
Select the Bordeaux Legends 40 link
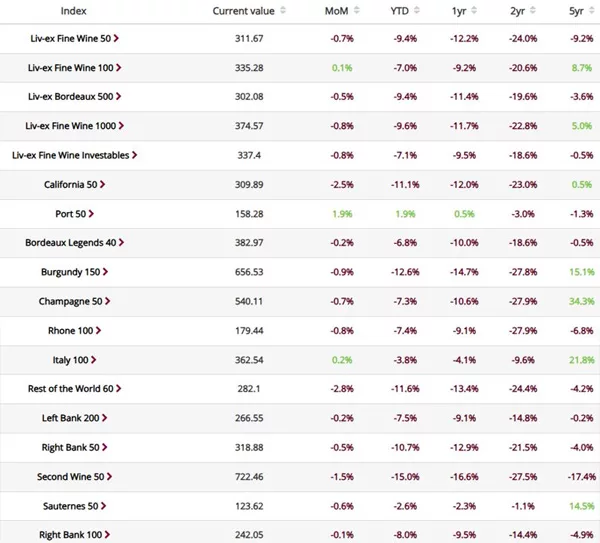pos(68,243)
